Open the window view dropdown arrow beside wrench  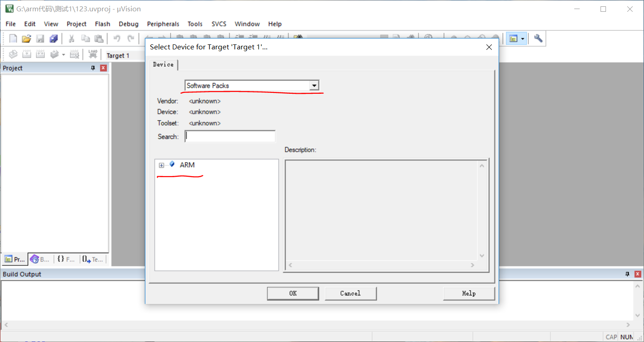(523, 39)
